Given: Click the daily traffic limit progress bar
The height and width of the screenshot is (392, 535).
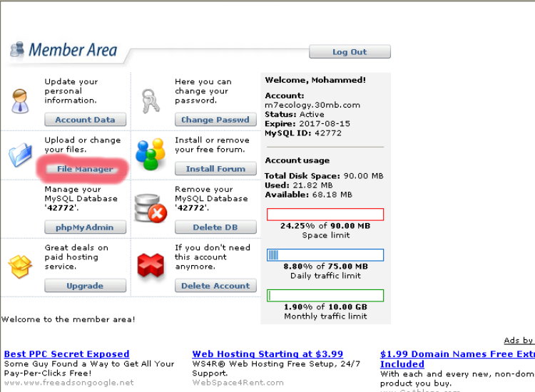Looking at the screenshot, I should click(325, 255).
